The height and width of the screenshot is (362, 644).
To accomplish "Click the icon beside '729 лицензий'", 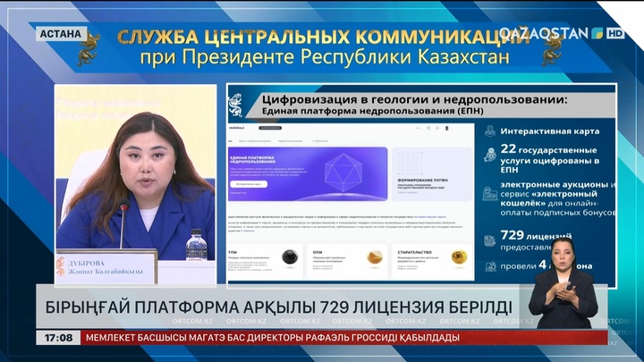I will pyautogui.click(x=489, y=240).
